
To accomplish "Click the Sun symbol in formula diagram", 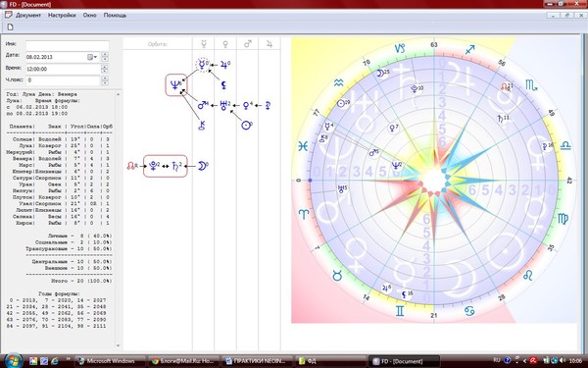I will point(246,125).
